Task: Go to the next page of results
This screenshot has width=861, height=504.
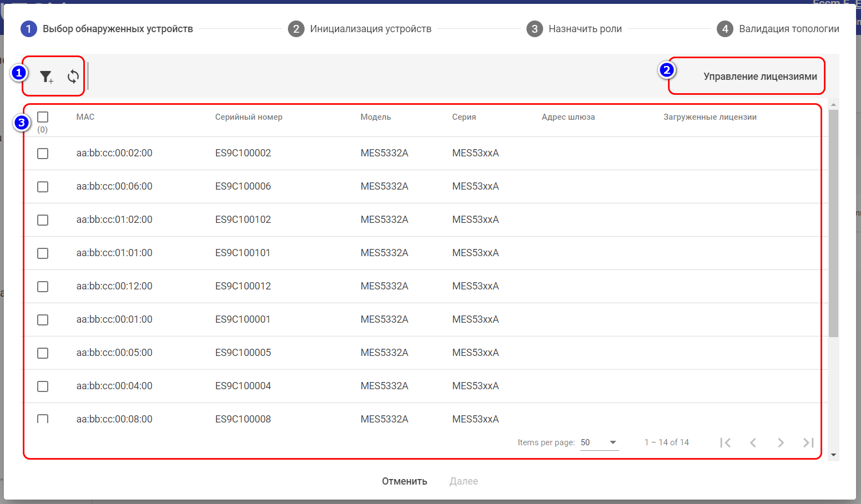Action: [781, 442]
